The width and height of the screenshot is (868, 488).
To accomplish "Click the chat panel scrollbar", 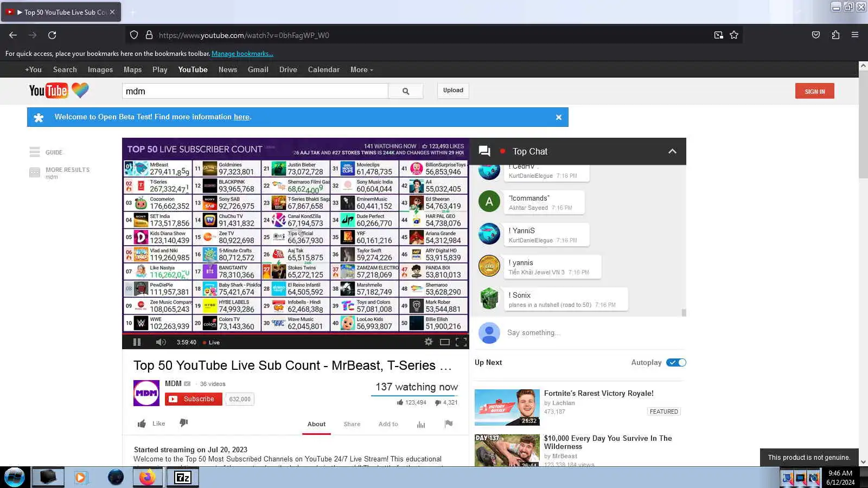I will 684,312.
